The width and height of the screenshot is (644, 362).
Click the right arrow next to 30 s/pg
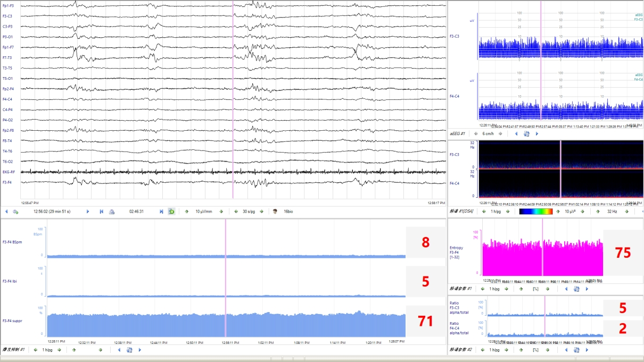tap(261, 211)
